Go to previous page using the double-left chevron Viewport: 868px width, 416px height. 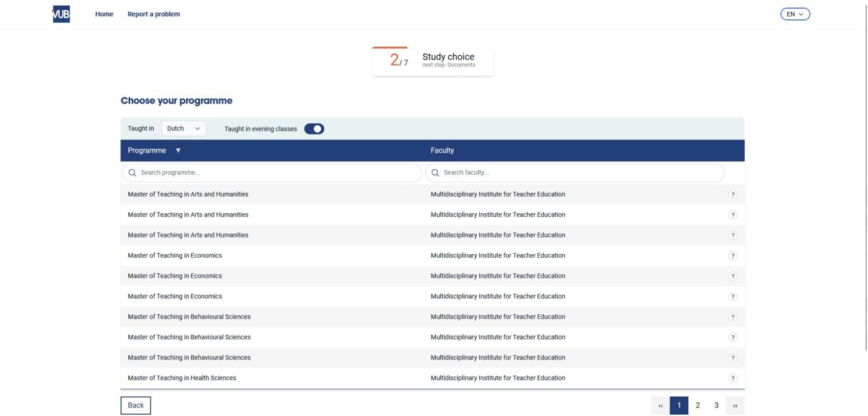(661, 404)
